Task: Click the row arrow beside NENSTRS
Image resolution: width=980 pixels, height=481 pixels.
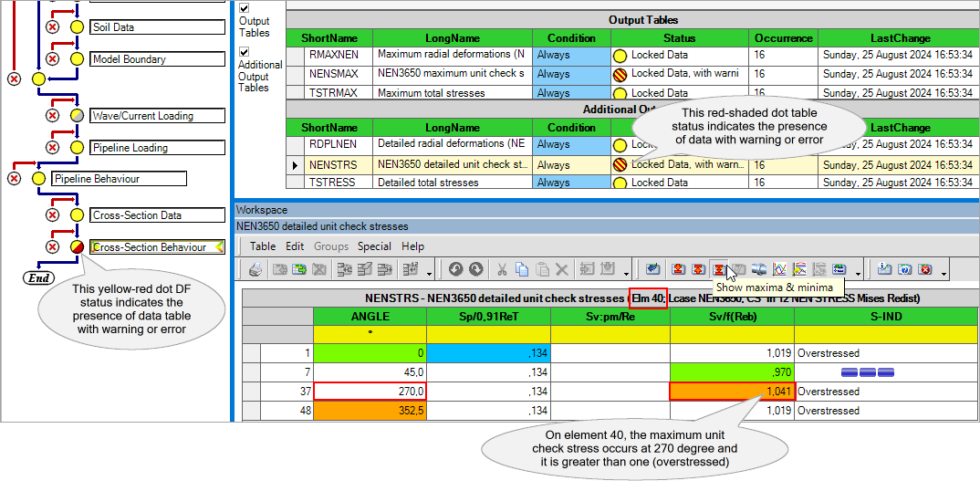Action: [294, 165]
